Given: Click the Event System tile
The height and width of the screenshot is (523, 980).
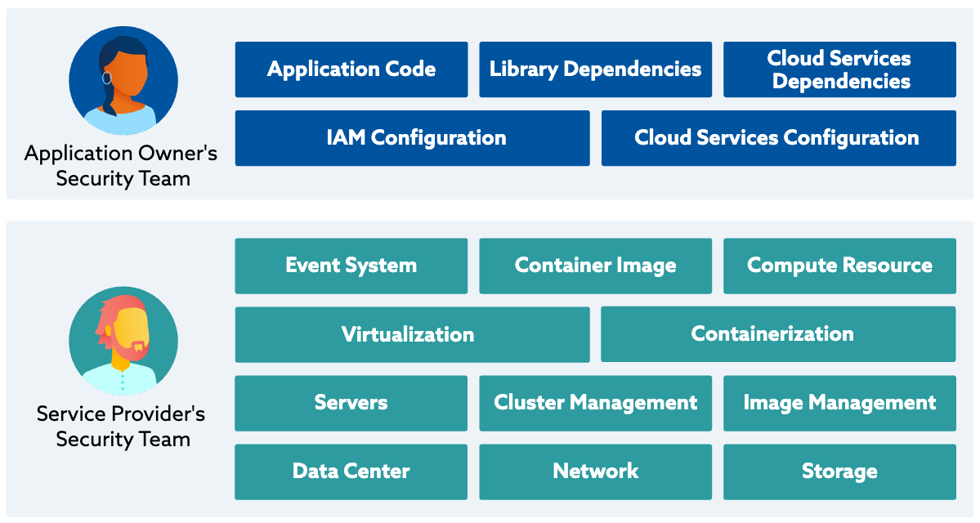Looking at the screenshot, I should click(351, 266).
